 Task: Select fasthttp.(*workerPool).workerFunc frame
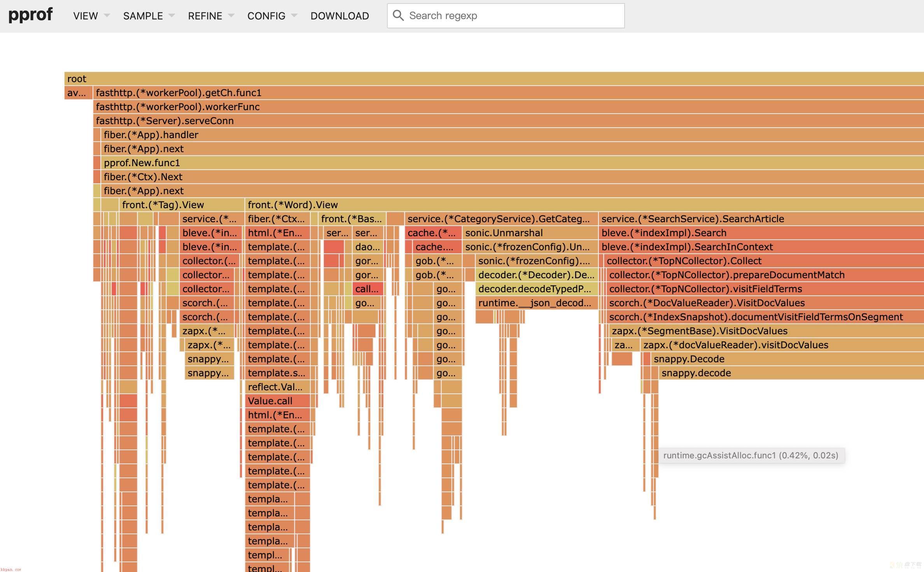point(509,107)
